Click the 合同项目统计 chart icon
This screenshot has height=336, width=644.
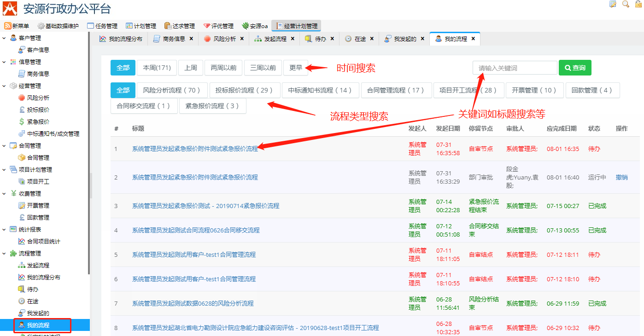pyautogui.click(x=22, y=241)
